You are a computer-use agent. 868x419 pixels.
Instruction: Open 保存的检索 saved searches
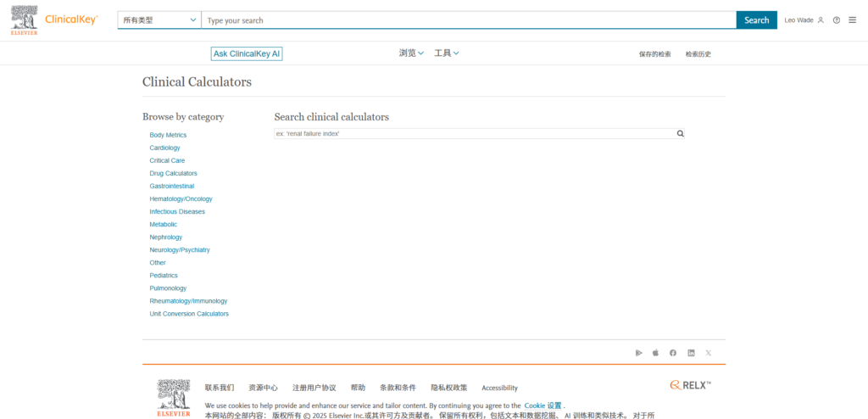tap(654, 54)
